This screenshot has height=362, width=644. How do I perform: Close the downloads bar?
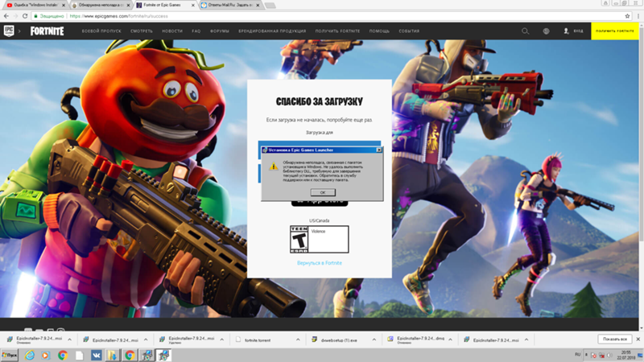click(x=638, y=339)
